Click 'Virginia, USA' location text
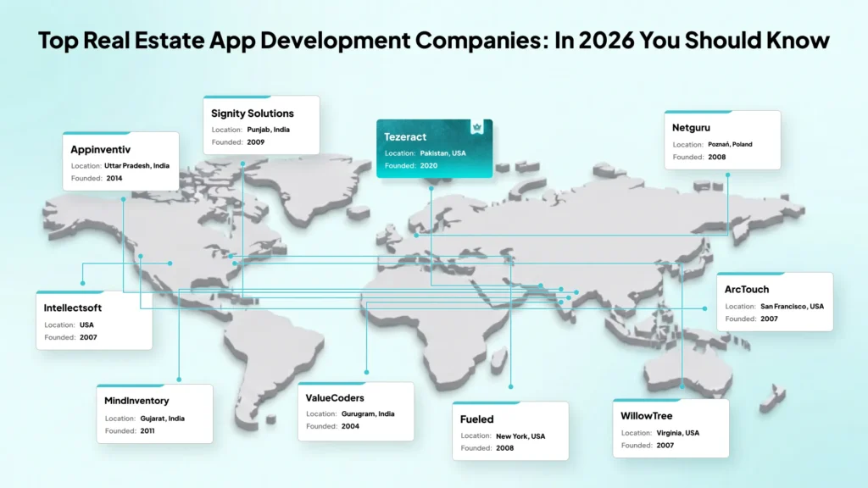Viewport: 868px width, 488px height. pos(677,433)
